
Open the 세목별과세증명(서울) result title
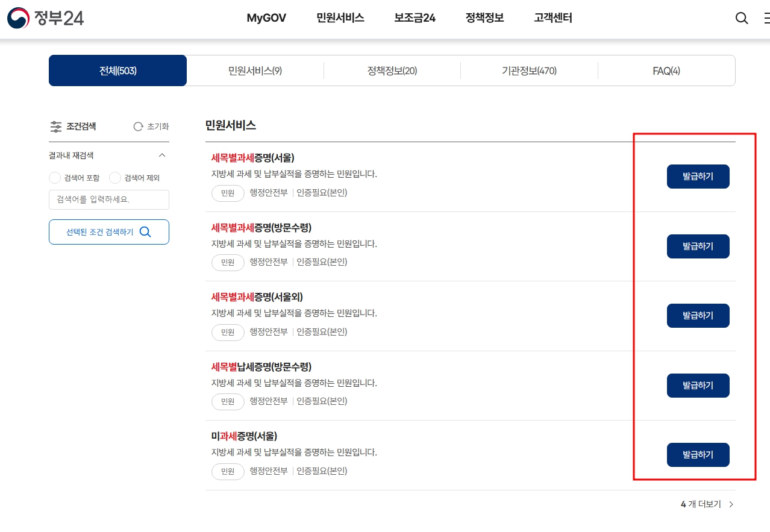(x=253, y=158)
